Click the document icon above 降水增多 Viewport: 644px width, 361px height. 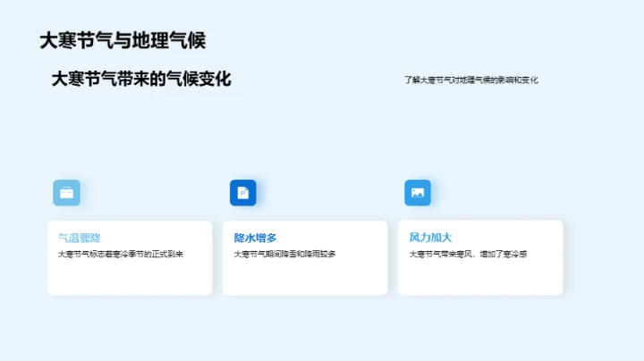[x=242, y=192]
